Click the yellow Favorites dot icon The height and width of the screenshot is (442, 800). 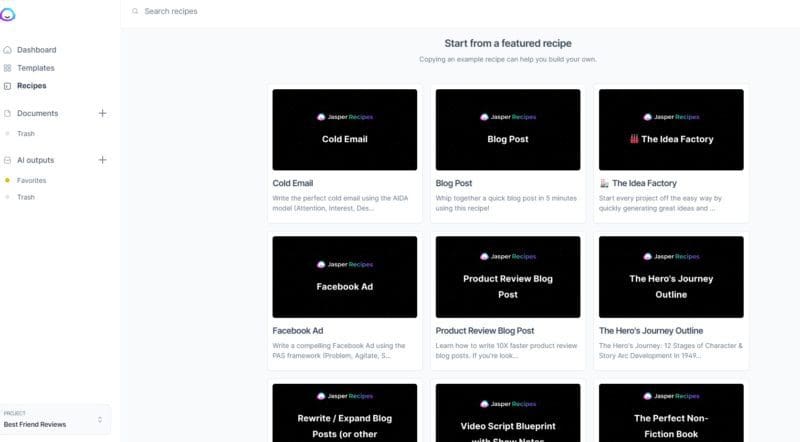click(7, 180)
